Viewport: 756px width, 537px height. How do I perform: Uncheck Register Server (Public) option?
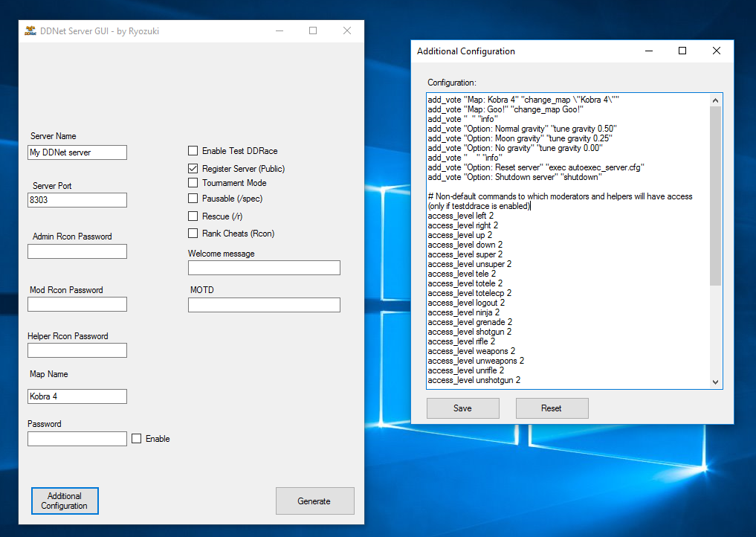click(193, 169)
